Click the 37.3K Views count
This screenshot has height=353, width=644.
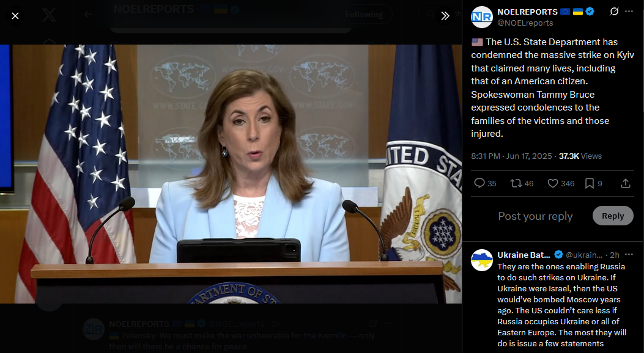click(580, 156)
